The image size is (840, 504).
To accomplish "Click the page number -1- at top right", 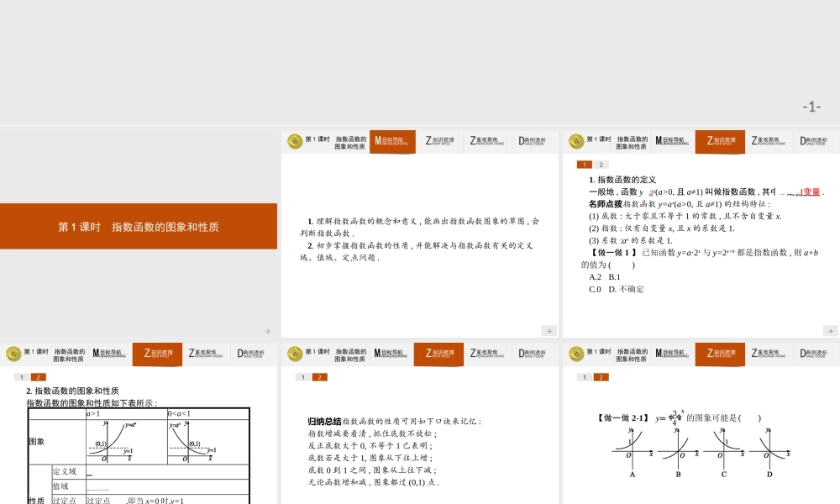I will (811, 105).
